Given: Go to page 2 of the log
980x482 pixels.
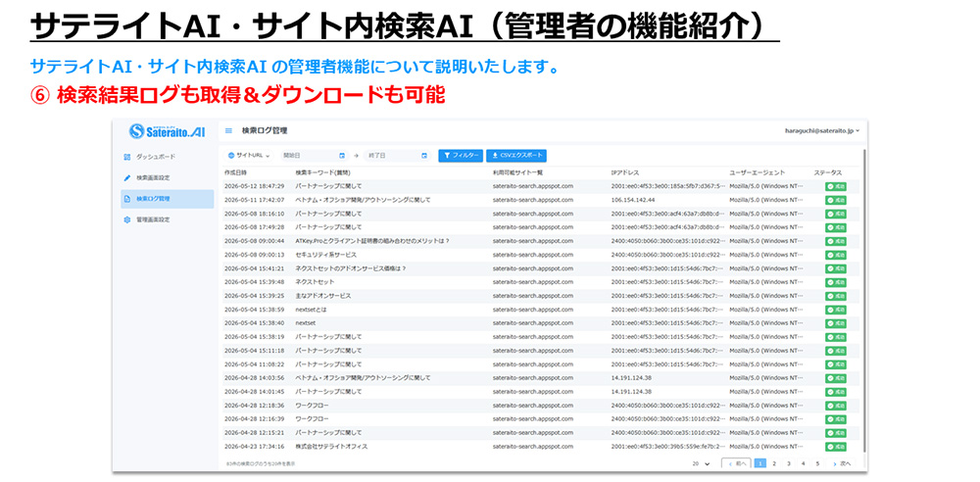Looking at the screenshot, I should tap(774, 463).
